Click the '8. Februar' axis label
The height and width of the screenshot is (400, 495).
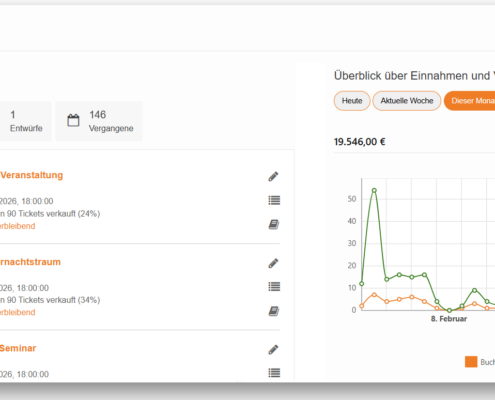click(x=449, y=319)
